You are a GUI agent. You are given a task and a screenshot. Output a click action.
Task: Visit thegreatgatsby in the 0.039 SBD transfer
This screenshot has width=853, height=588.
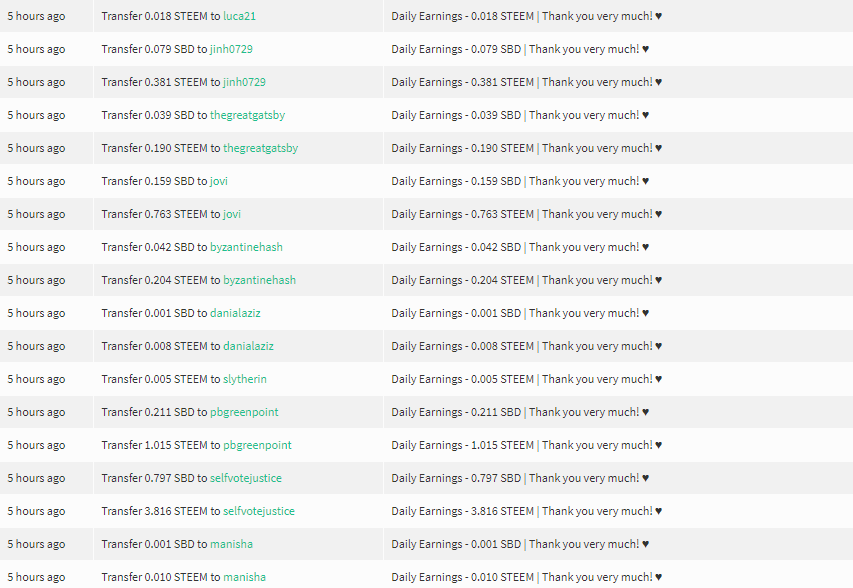pos(248,115)
